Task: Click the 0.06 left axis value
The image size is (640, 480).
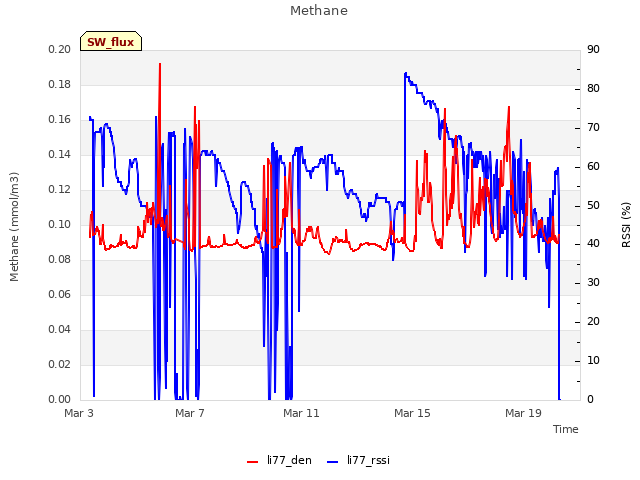Action: point(60,295)
